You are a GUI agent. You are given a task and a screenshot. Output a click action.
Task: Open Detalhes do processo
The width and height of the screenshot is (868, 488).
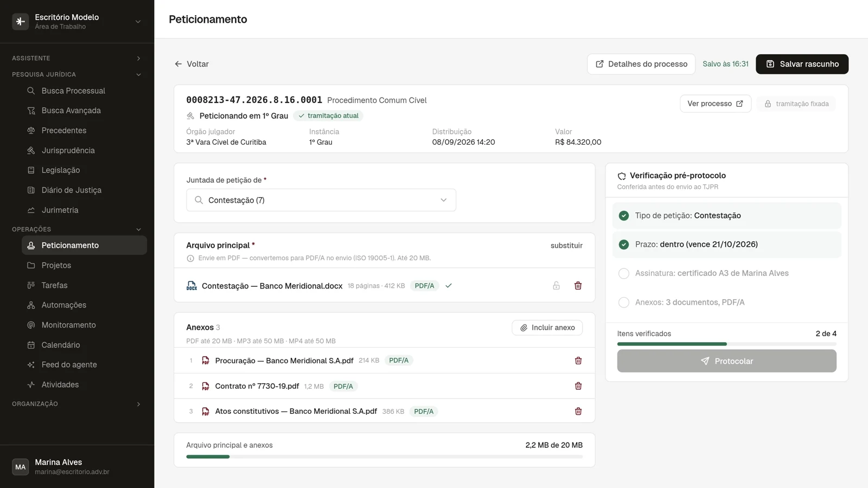tap(641, 64)
